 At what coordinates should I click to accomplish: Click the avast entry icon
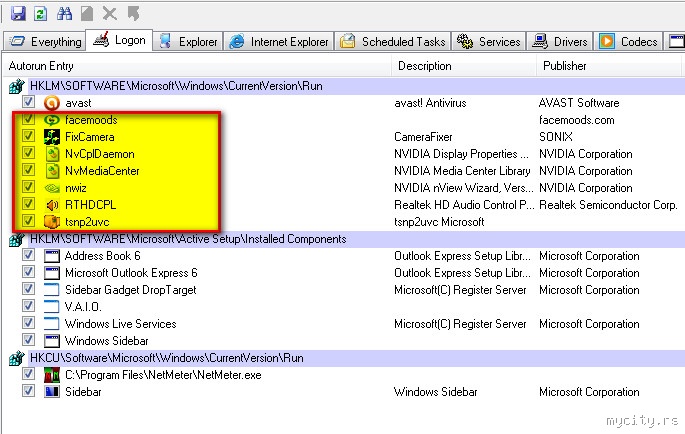(52, 103)
